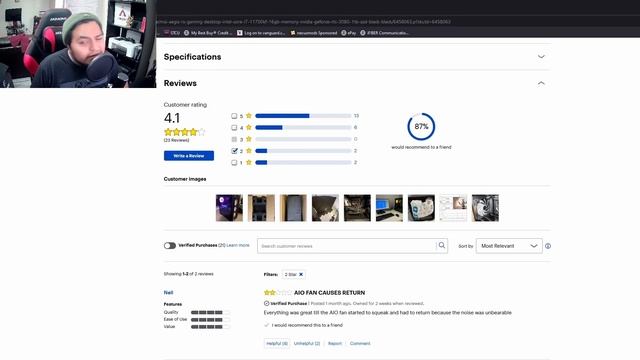Image resolution: width=640 pixels, height=360 pixels.
Task: Open the Learn more link
Action: [238, 245]
